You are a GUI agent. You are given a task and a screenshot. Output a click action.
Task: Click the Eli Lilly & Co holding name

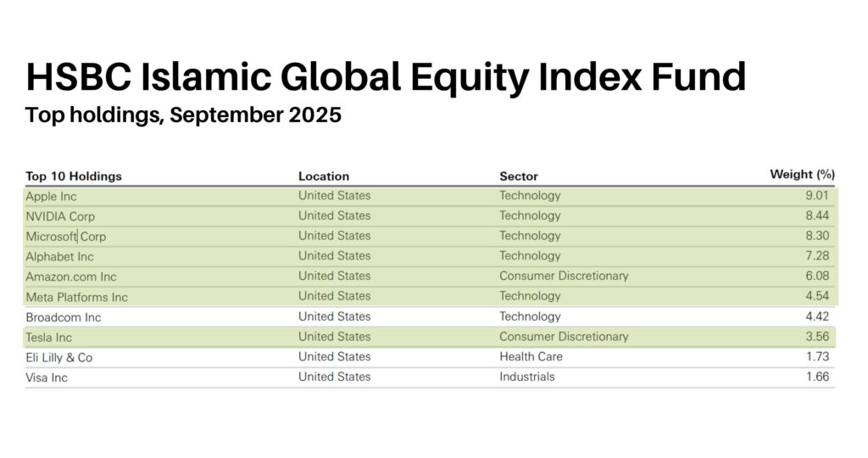(59, 358)
